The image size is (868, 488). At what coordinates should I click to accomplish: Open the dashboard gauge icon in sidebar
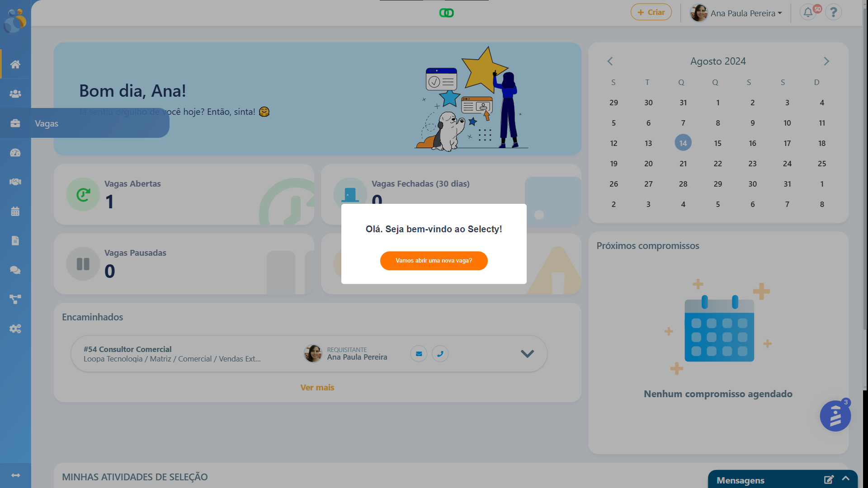pyautogui.click(x=15, y=152)
